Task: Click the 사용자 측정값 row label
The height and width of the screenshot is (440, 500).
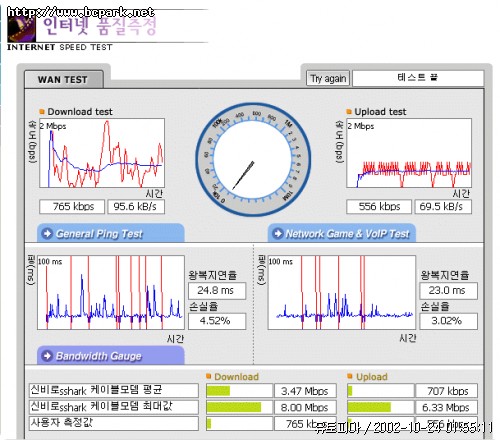Action: (114, 423)
